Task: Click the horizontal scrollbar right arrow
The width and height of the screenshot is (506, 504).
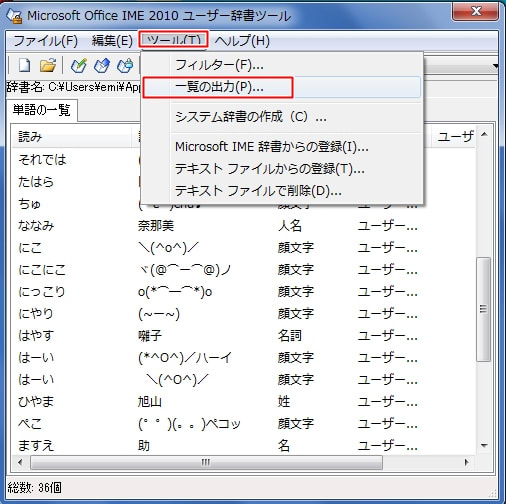Action: [x=466, y=463]
